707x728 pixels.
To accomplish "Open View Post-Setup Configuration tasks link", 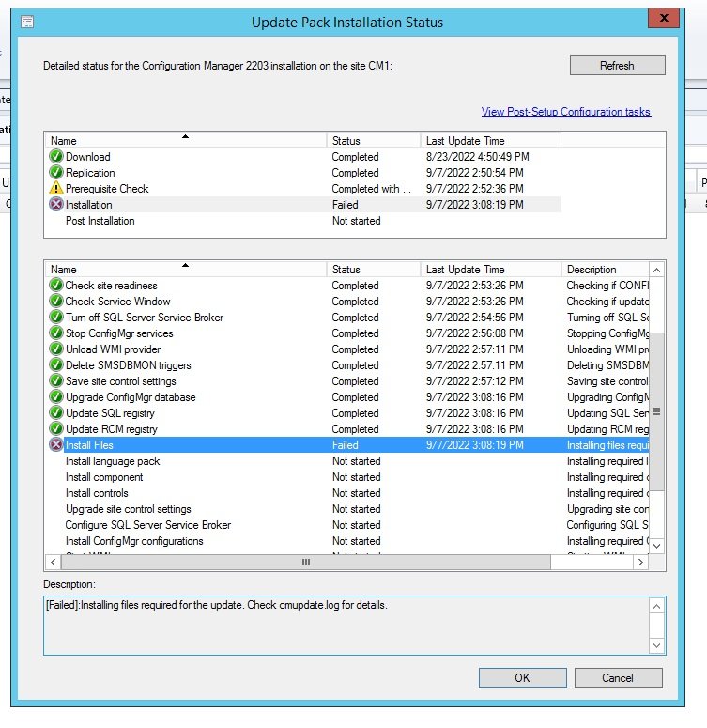I will 566,112.
